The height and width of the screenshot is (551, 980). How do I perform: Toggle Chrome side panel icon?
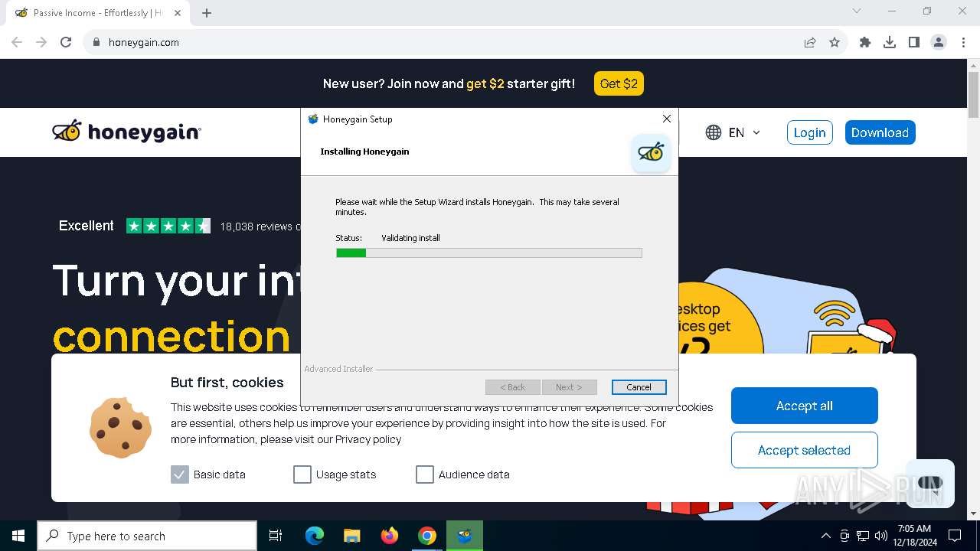pos(914,42)
